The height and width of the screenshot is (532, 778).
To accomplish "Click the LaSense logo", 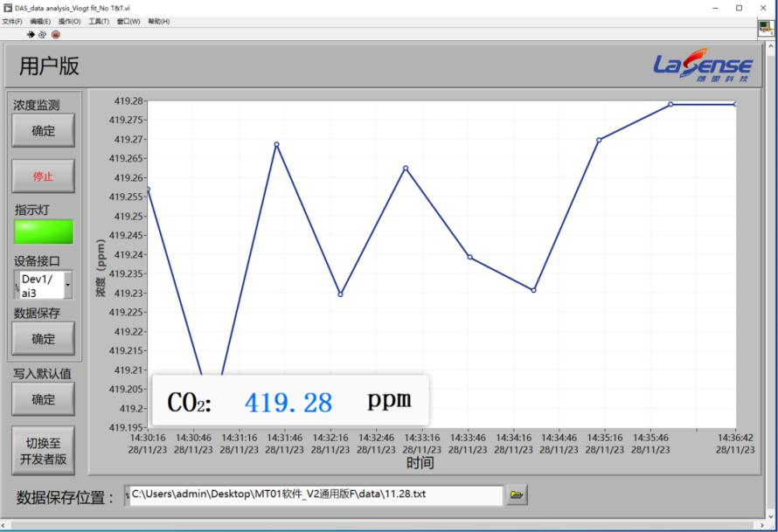I will point(703,66).
